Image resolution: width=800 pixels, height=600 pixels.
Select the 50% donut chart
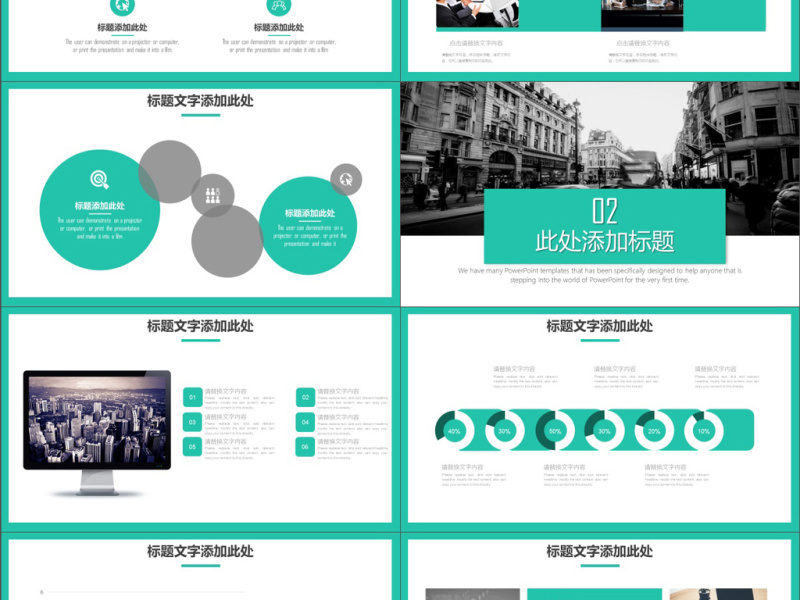pyautogui.click(x=554, y=431)
